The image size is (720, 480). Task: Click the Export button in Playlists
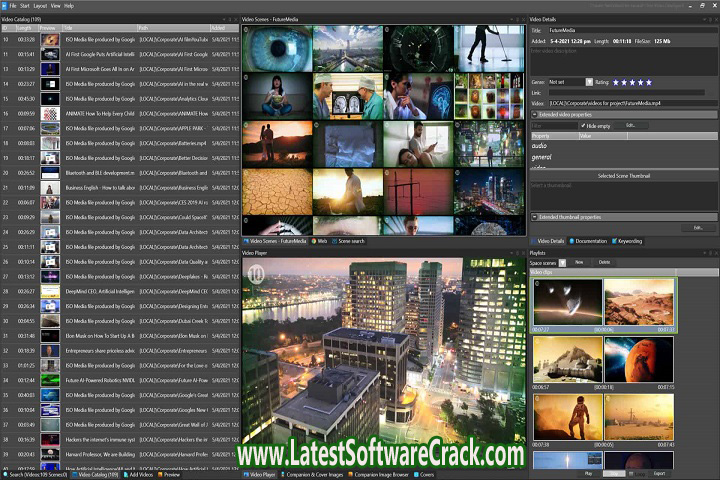click(x=659, y=473)
